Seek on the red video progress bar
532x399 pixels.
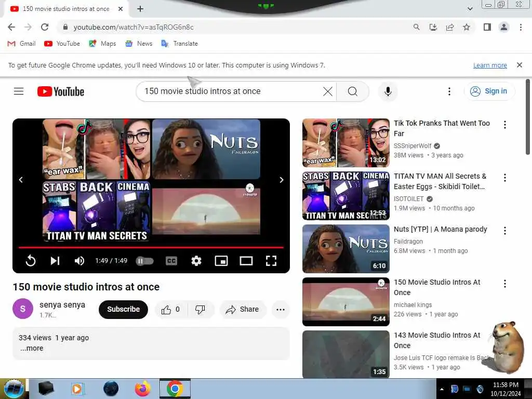(x=151, y=247)
